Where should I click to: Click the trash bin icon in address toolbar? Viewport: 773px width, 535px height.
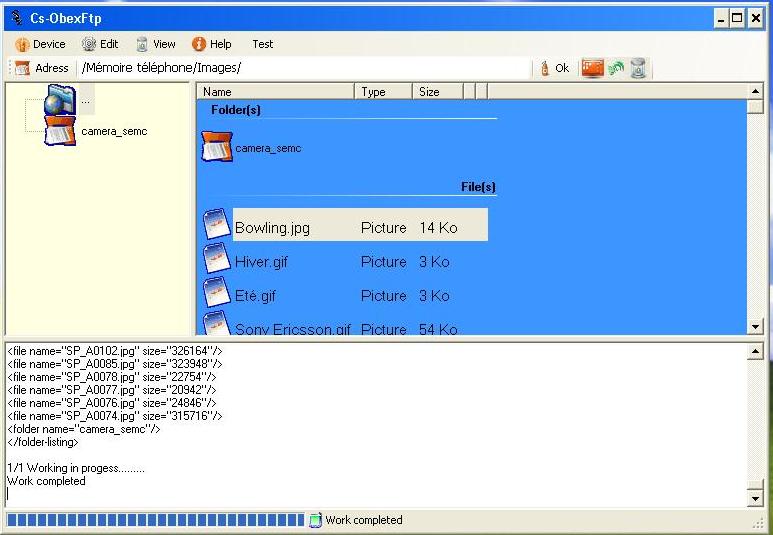638,68
